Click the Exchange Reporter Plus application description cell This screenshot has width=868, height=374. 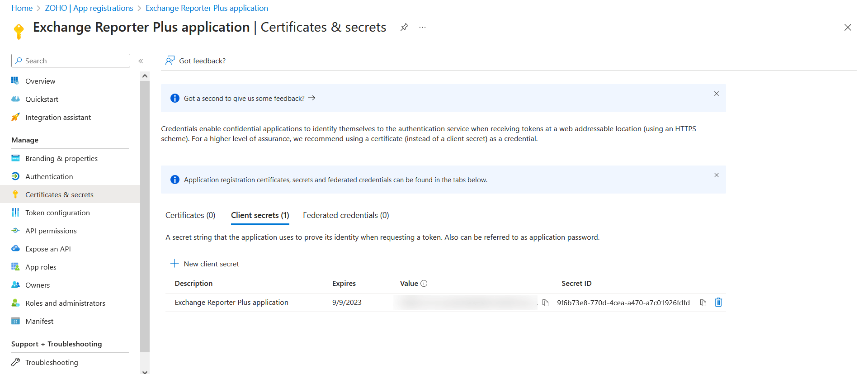point(231,303)
